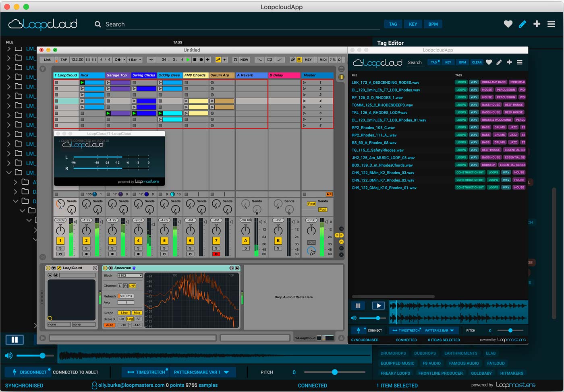Select the tag-editing pencil icon in Loopcloud toolbar
Viewport: 564px width, 392px height.
(522, 24)
